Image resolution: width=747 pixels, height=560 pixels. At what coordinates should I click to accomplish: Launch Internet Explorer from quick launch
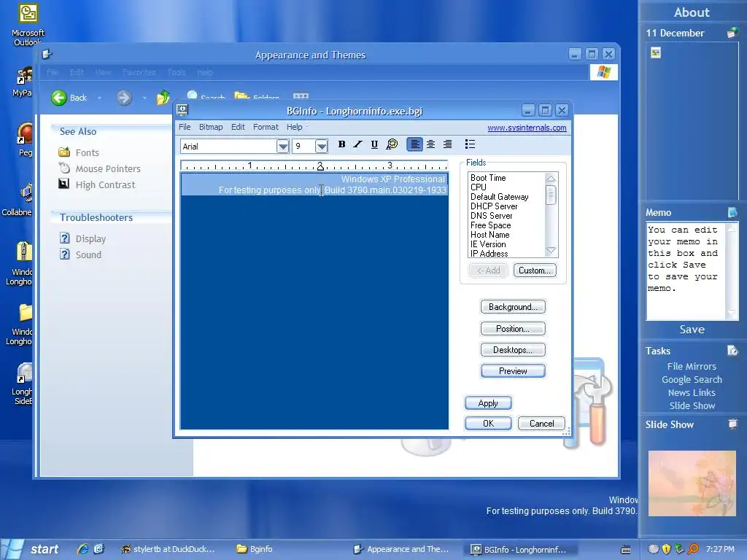coord(82,549)
